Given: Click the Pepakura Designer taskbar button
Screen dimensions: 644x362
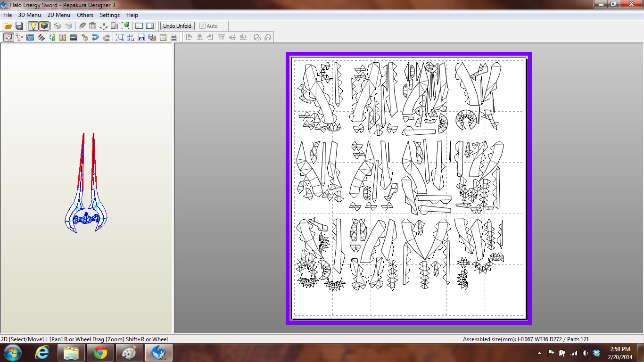Looking at the screenshot, I should (x=158, y=353).
